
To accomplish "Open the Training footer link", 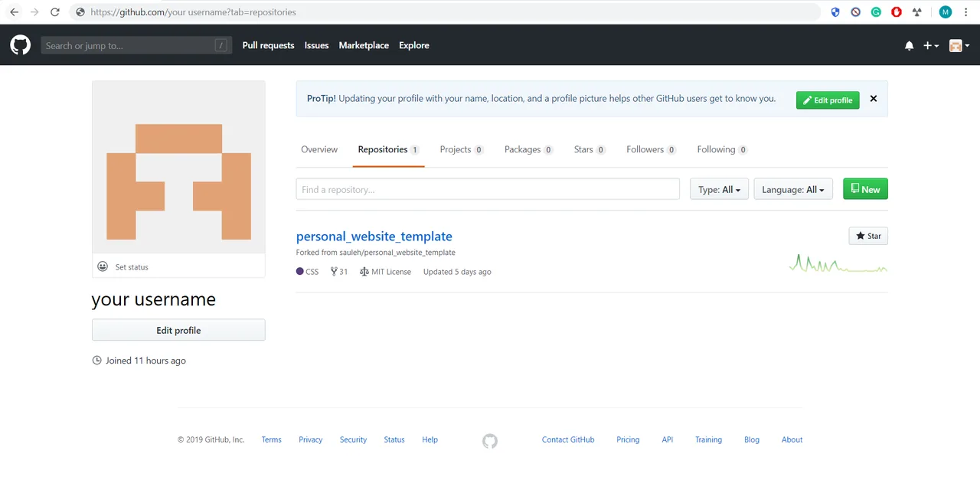I will [709, 440].
